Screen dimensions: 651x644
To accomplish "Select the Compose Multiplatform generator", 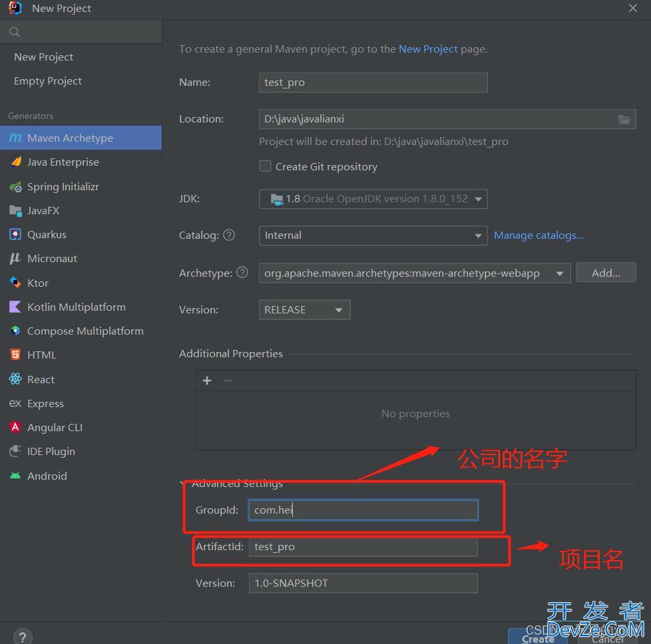I will coord(81,331).
